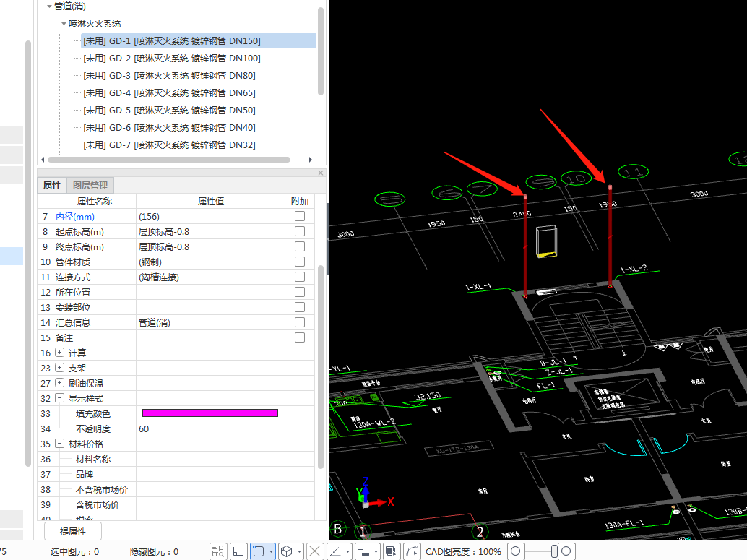Decrease CAD brightness with minus icon
Screen dimensions: 747x560
click(x=516, y=551)
